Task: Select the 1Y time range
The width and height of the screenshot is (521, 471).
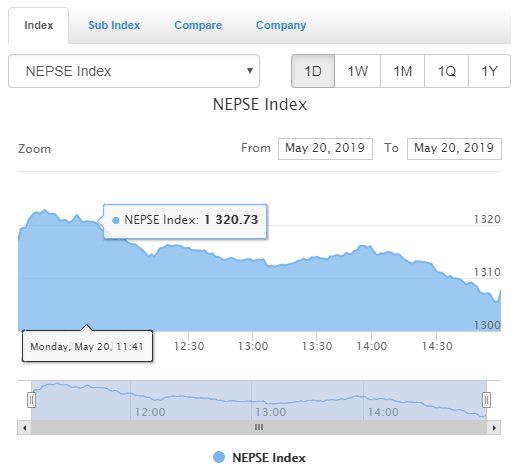Action: pyautogui.click(x=489, y=71)
